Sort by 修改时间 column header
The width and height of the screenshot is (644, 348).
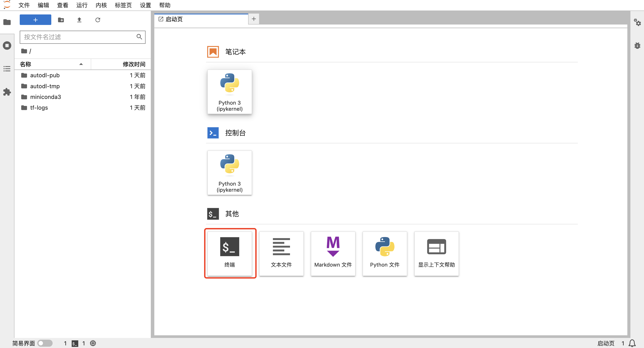click(x=134, y=64)
